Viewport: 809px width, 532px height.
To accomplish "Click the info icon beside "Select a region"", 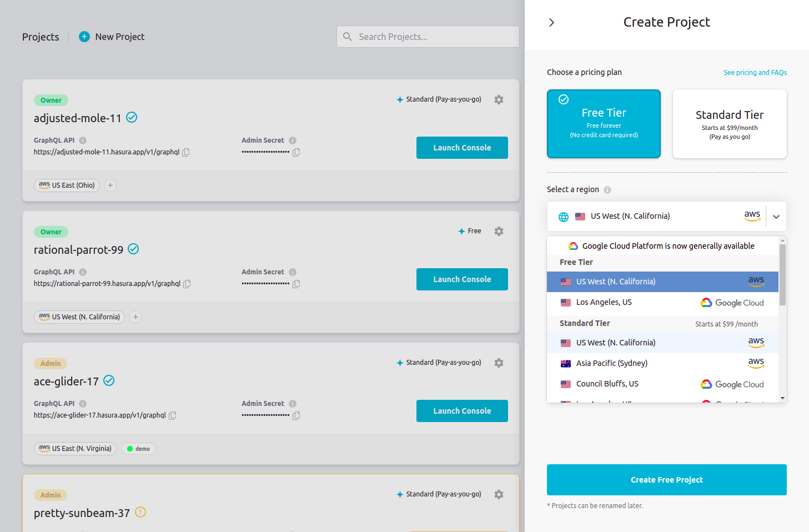I will click(x=608, y=189).
